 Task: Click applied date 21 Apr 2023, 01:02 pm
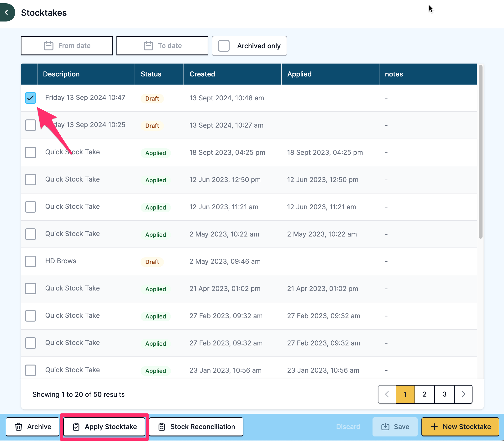(322, 289)
